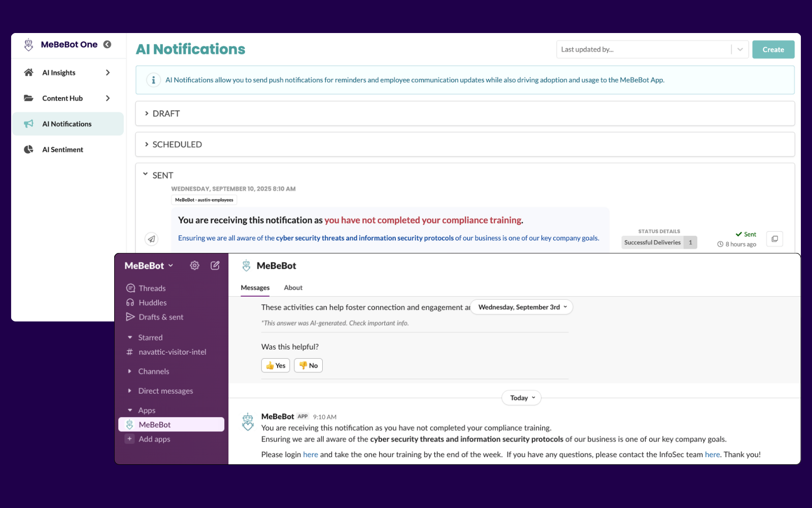This screenshot has height=508, width=812.
Task: Collapse the Starred section in Slack
Action: pyautogui.click(x=130, y=337)
